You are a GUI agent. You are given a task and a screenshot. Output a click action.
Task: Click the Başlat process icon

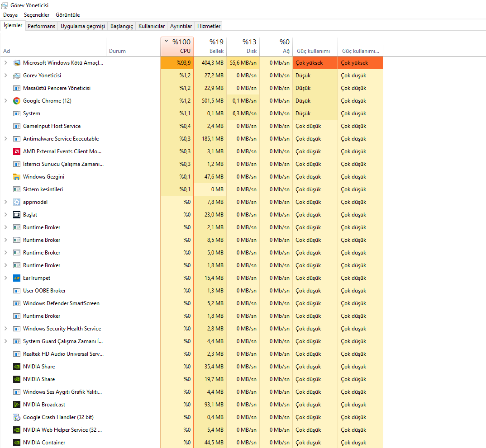(17, 215)
